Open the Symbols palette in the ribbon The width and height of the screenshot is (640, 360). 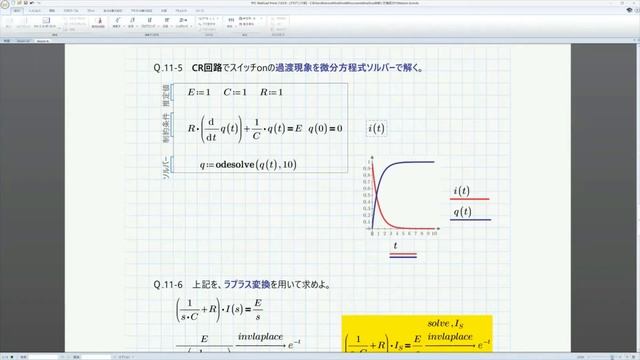coord(132,22)
